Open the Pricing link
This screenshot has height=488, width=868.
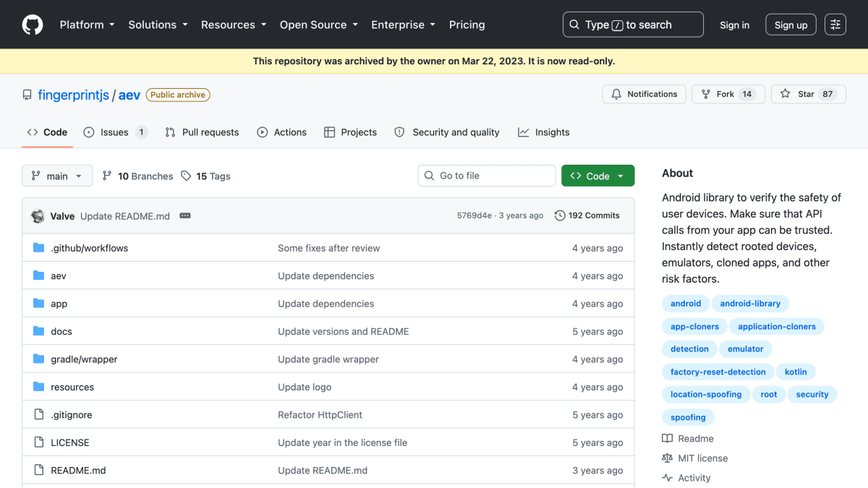(x=467, y=25)
